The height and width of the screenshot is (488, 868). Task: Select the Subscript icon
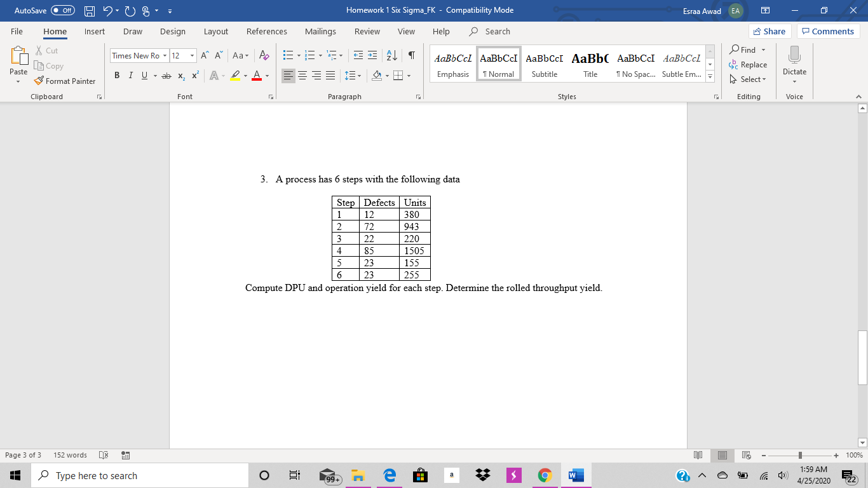click(x=180, y=75)
